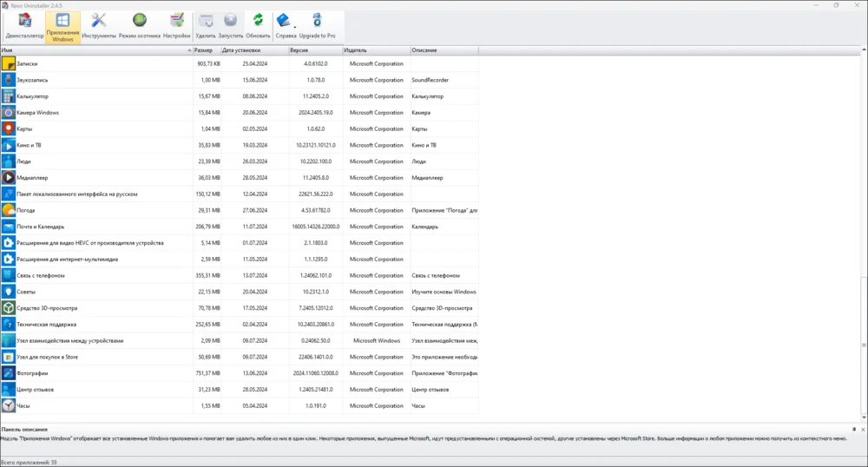Click the date cell 05.04.2024

(254, 405)
